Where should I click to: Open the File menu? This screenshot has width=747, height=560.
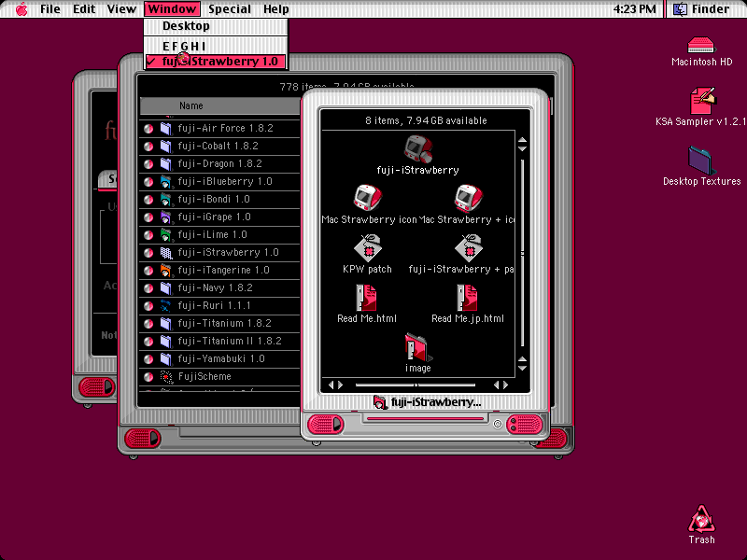50,9
